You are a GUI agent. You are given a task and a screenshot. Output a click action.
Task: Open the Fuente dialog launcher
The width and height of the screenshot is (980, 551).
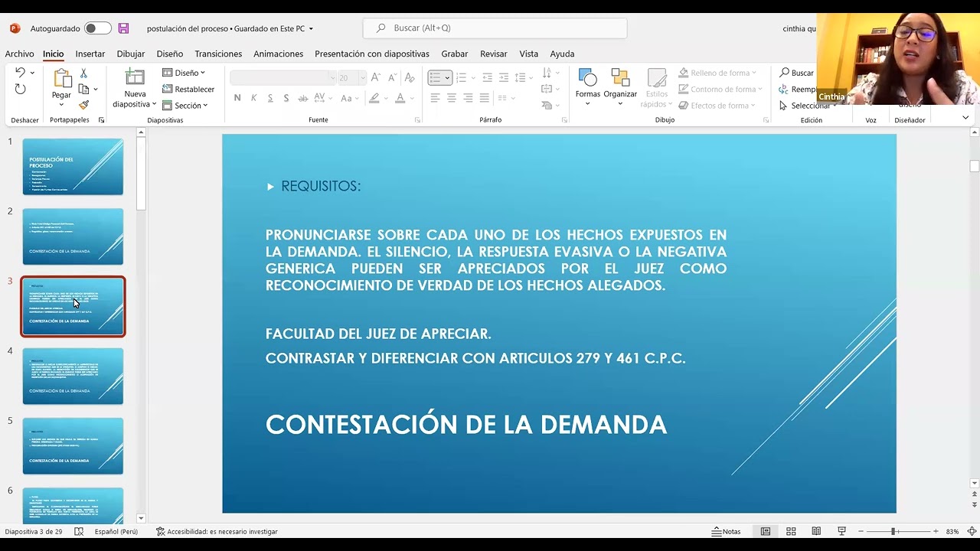(417, 120)
